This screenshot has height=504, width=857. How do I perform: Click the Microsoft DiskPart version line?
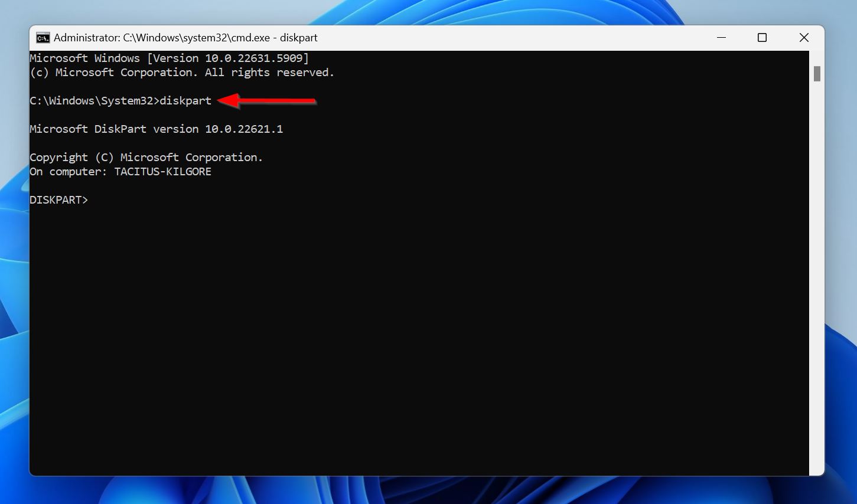(157, 129)
